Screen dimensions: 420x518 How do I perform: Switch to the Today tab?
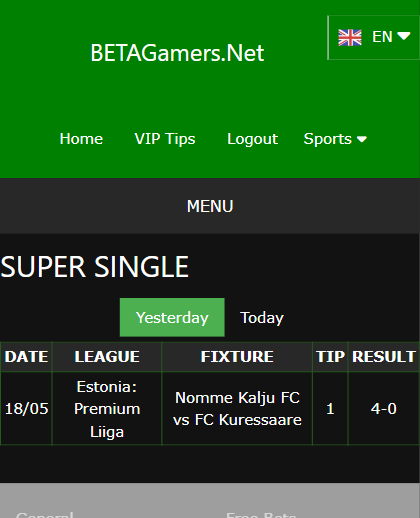(262, 317)
